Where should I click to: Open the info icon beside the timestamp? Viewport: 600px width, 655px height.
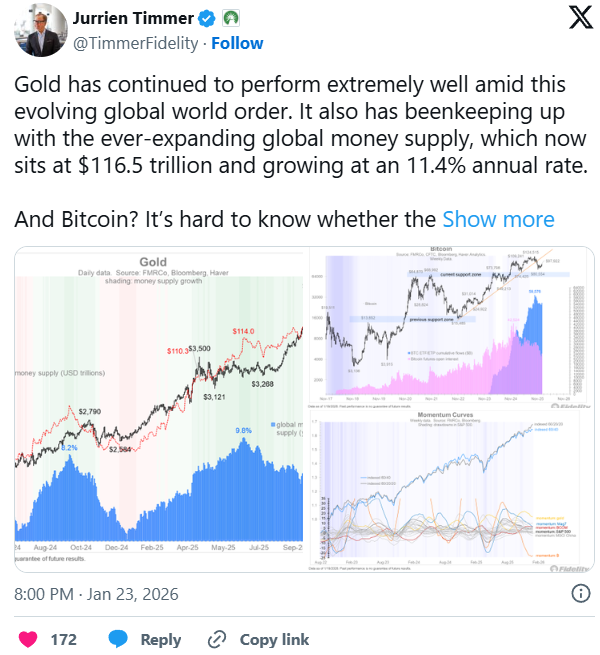click(579, 594)
